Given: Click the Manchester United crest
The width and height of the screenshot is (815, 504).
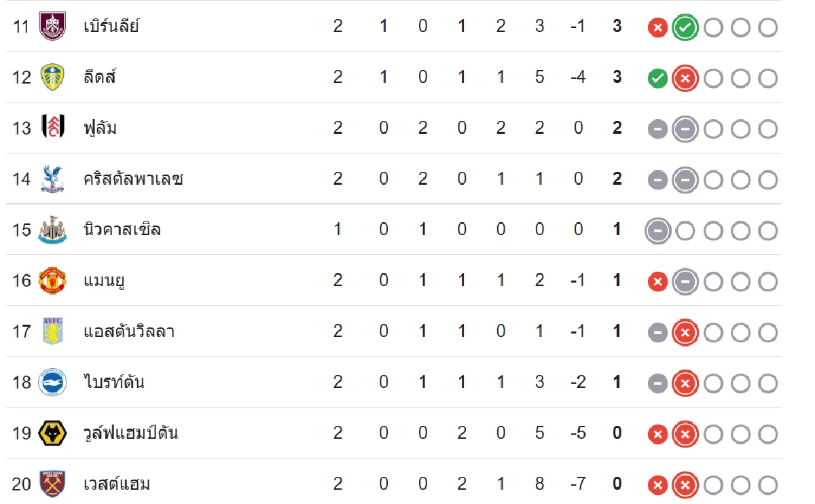Looking at the screenshot, I should (52, 281).
